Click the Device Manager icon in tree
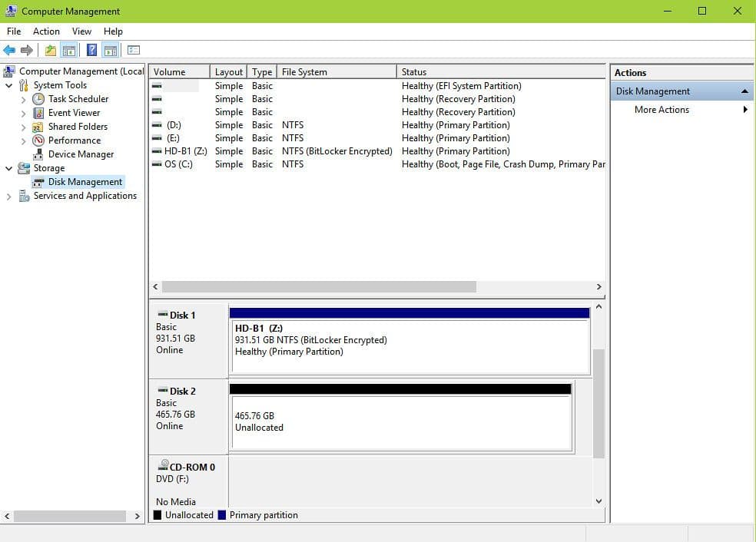756x542 pixels. (38, 154)
